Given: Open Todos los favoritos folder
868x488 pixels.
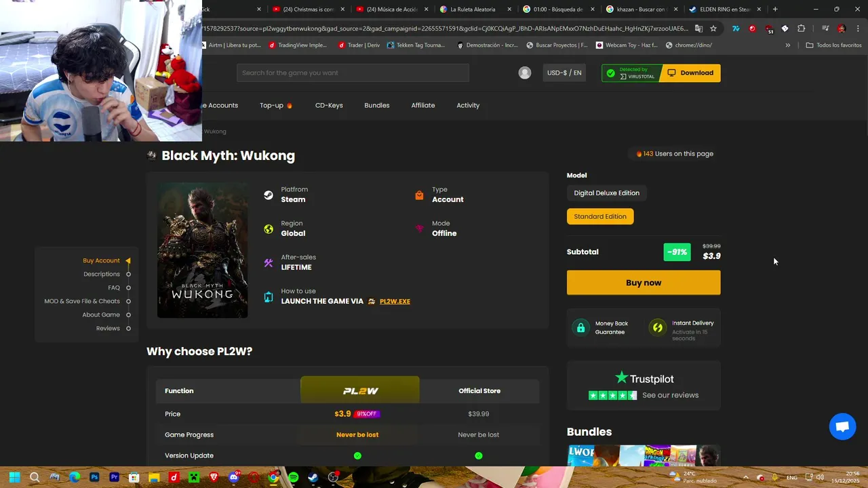Looking at the screenshot, I should (x=833, y=45).
